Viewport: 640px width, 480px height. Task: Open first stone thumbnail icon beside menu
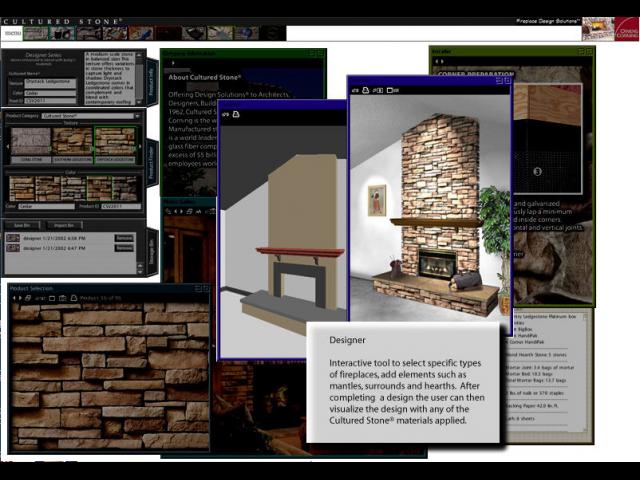pos(36,33)
